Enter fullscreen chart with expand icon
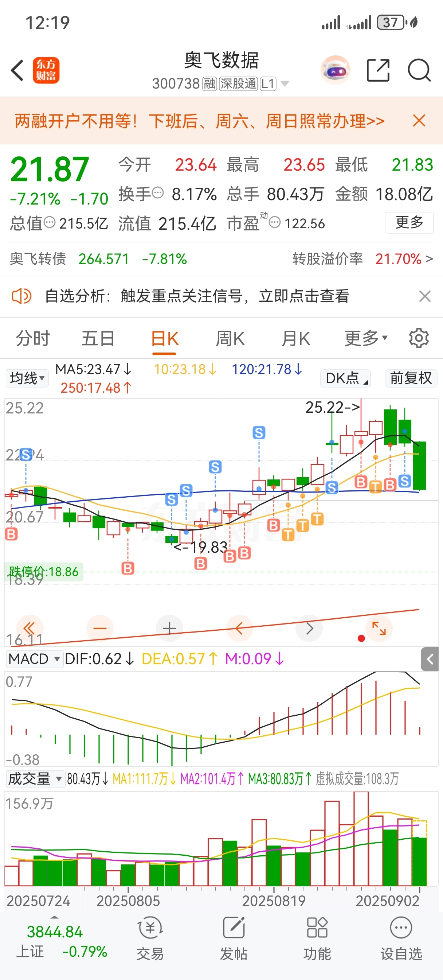This screenshot has width=443, height=980. pyautogui.click(x=379, y=628)
